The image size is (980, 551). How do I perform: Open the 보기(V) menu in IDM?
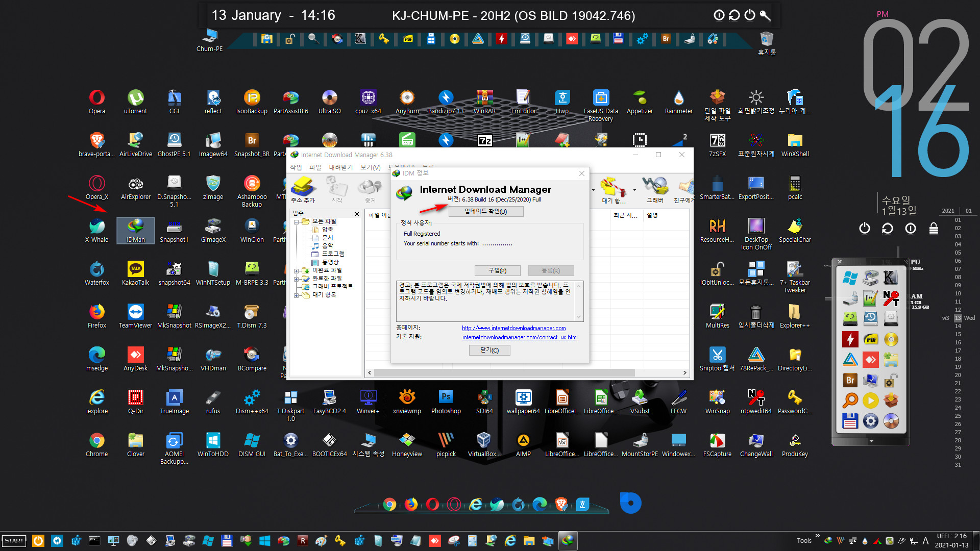pyautogui.click(x=371, y=167)
